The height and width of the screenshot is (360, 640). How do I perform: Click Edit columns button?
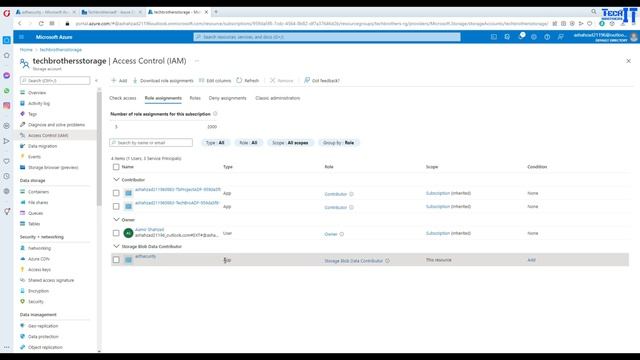coord(215,80)
